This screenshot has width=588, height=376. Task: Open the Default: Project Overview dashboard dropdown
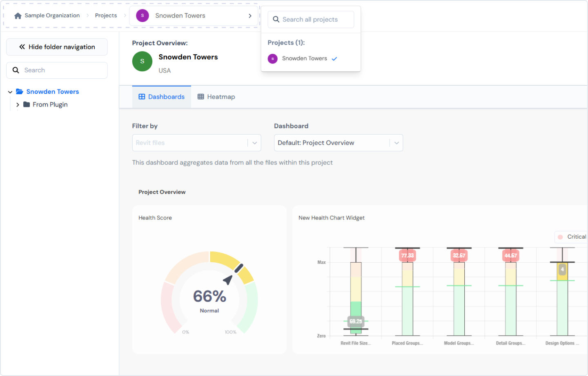coord(339,143)
